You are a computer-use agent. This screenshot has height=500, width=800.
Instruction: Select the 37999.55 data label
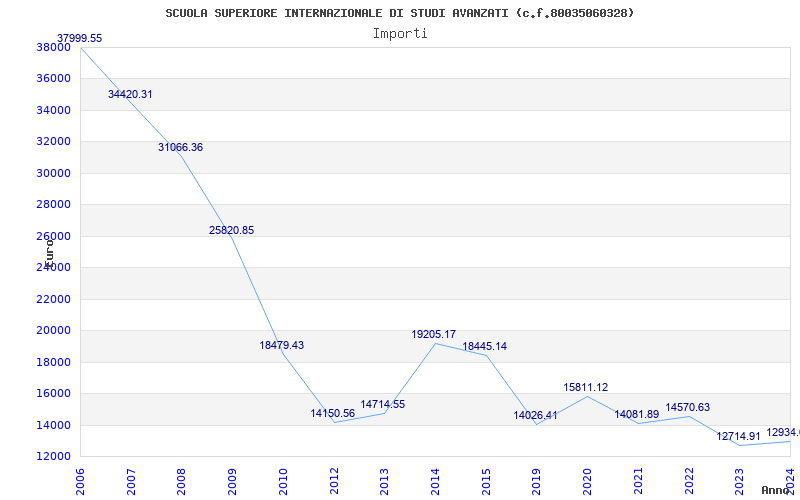coord(79,38)
